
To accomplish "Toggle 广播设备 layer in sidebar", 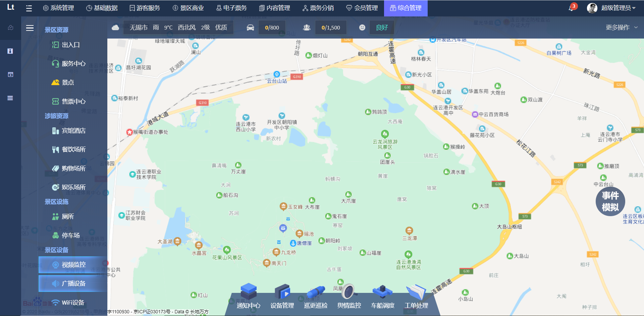I will [73, 283].
